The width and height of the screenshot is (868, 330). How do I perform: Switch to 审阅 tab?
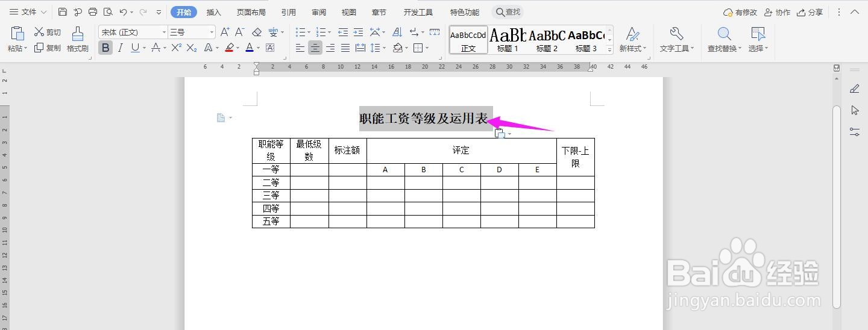(x=319, y=12)
